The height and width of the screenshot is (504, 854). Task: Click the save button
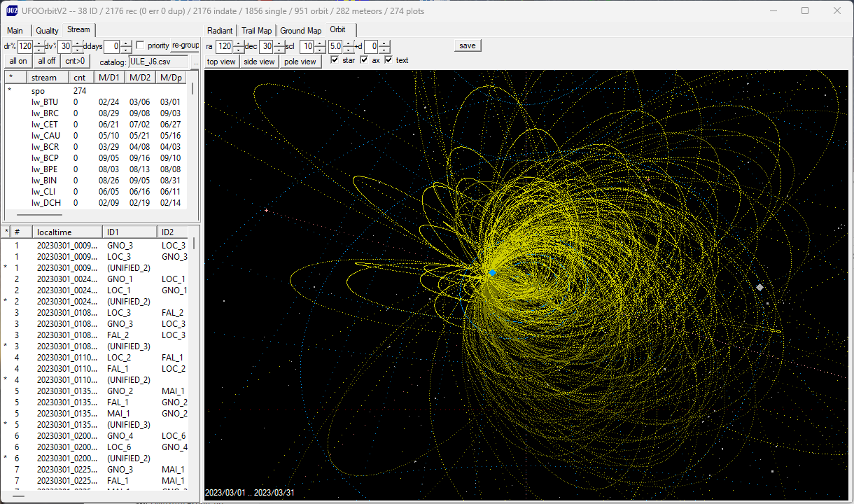click(x=468, y=45)
